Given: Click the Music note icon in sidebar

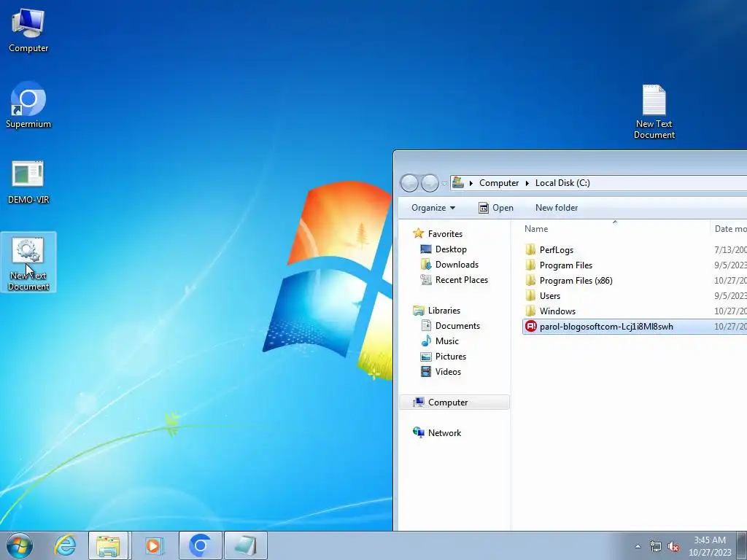Looking at the screenshot, I should [426, 341].
